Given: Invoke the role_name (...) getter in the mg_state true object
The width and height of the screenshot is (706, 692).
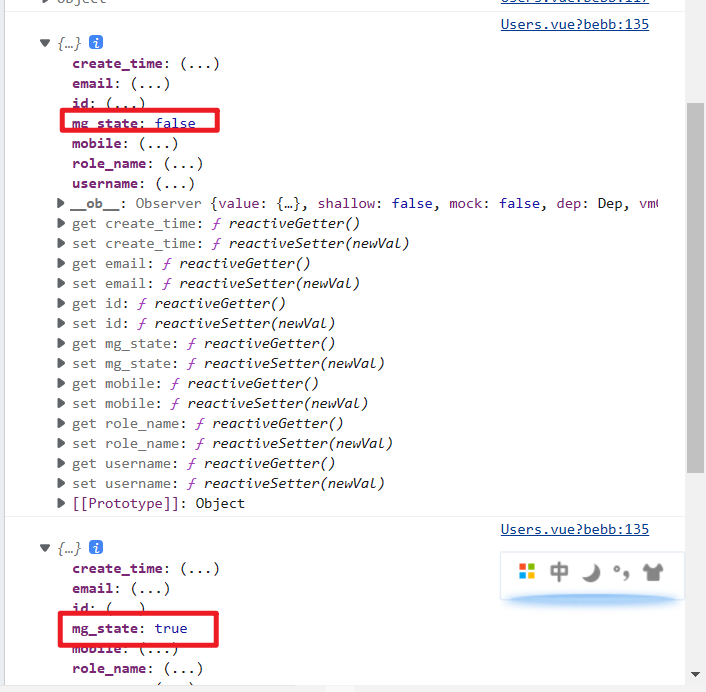Looking at the screenshot, I should tap(183, 669).
